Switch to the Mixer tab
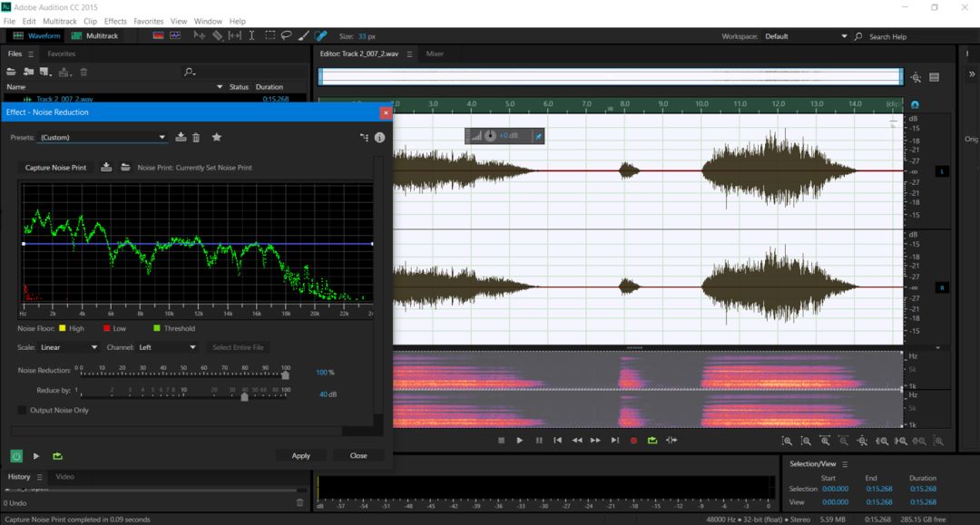980x525 pixels. tap(436, 53)
